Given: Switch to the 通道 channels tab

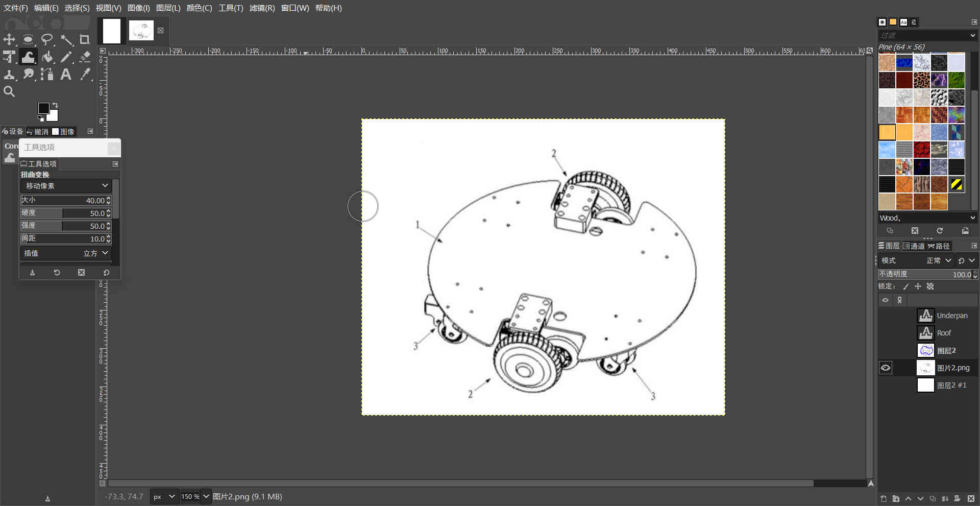Looking at the screenshot, I should coord(914,246).
